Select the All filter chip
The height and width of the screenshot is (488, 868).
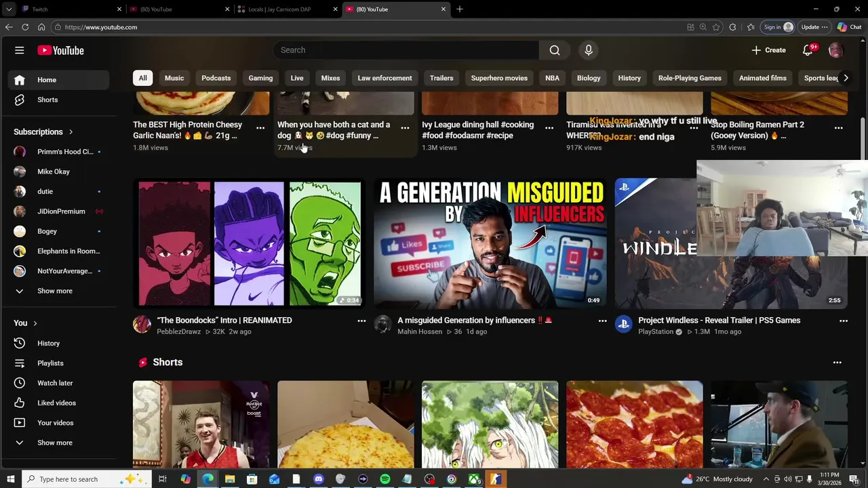click(142, 78)
